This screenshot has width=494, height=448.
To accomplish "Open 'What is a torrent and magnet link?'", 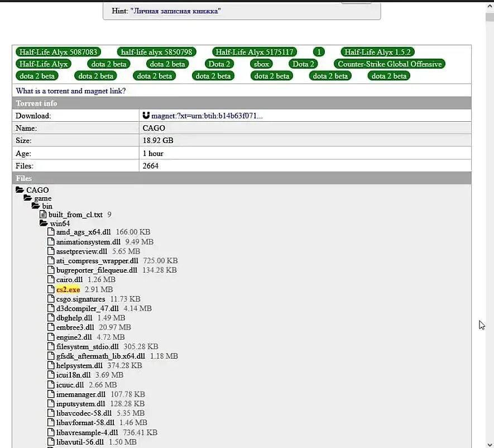I will (70, 91).
